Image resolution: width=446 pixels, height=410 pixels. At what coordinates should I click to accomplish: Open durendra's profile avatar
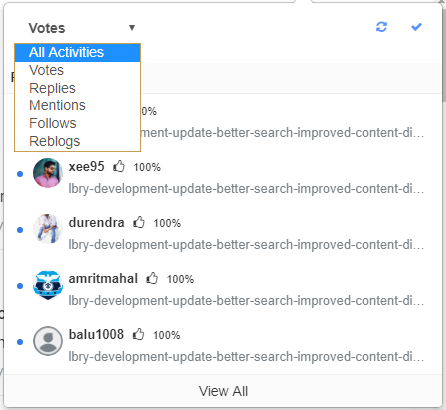point(48,229)
